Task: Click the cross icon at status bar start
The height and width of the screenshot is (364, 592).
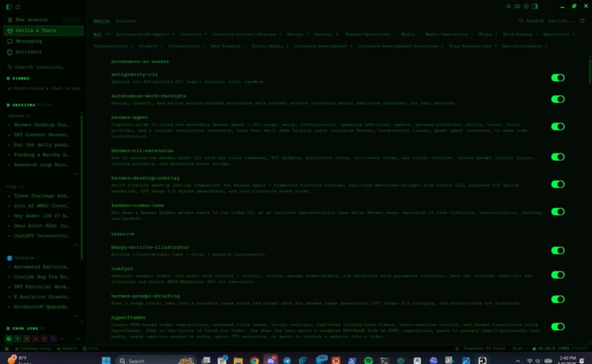Action: tap(6, 348)
